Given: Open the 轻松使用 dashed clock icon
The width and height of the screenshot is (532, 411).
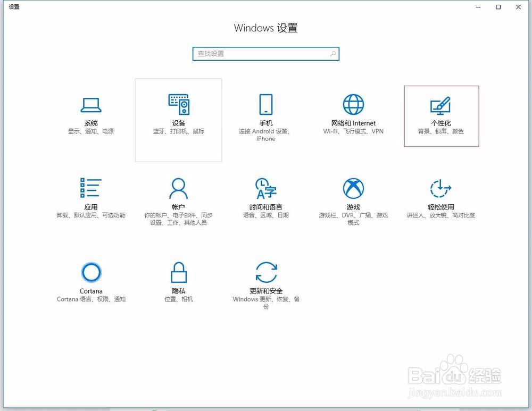Looking at the screenshot, I should coord(440,188).
